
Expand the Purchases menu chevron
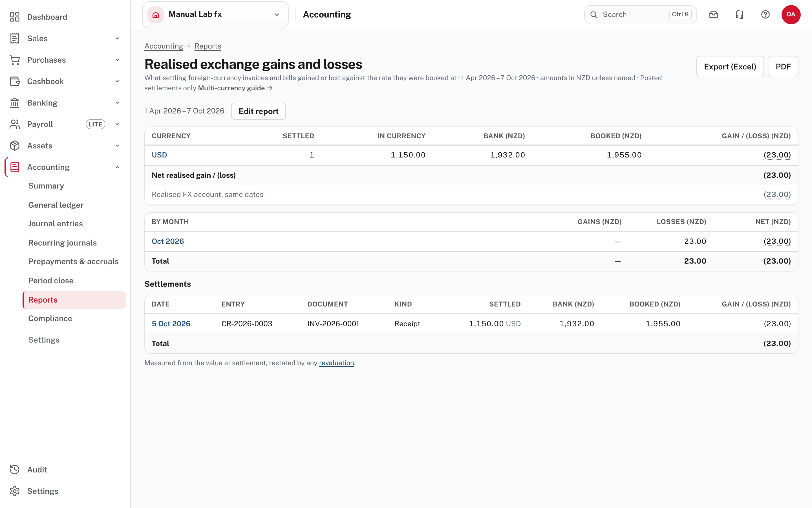point(118,60)
